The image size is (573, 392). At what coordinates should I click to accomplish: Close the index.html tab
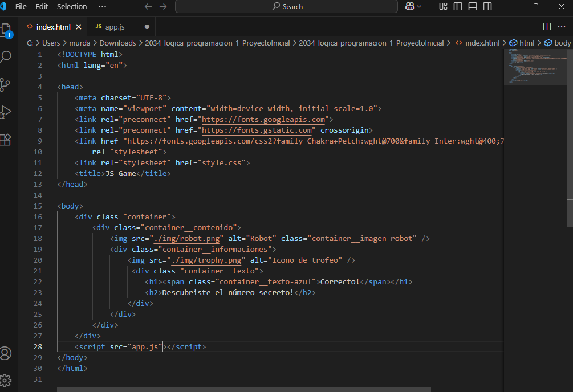tap(79, 27)
